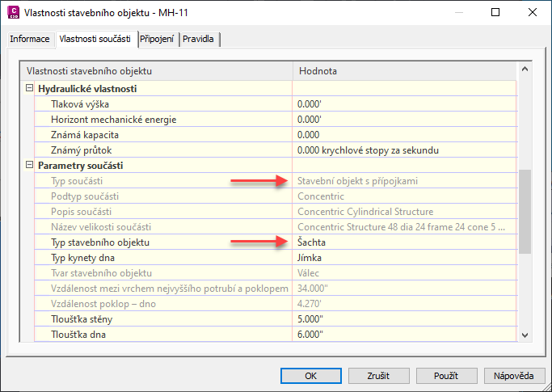The width and height of the screenshot is (552, 392).
Task: Click the Civil 3D app icon in title bar
Action: coord(14,13)
